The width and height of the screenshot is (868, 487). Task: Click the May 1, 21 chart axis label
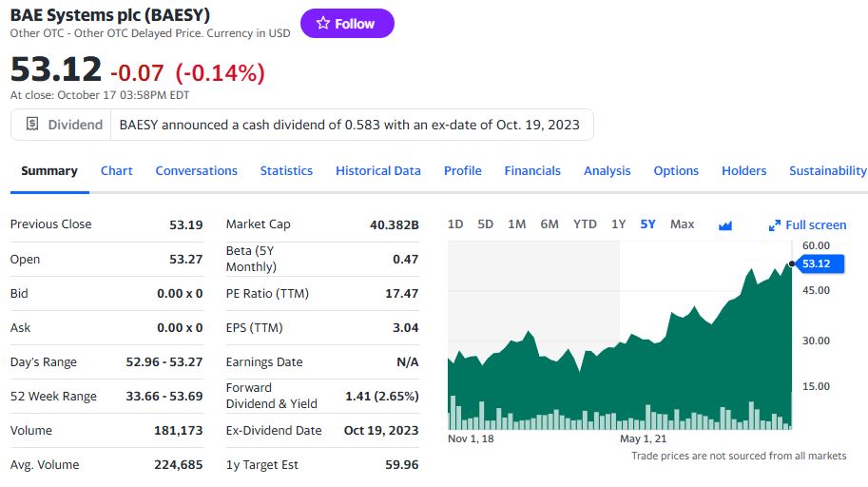(644, 438)
